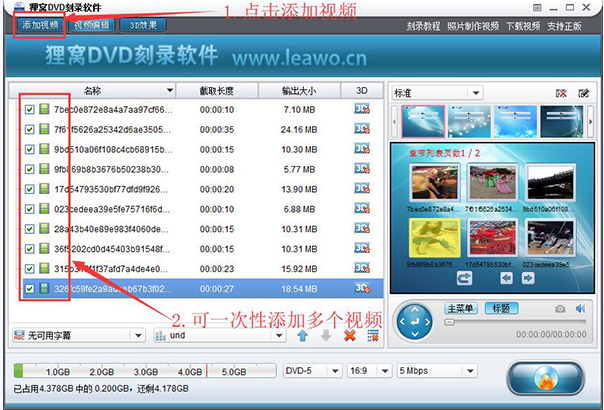Viewport: 604px width, 410px height.
Task: Click the 3D column header
Action: tap(361, 91)
